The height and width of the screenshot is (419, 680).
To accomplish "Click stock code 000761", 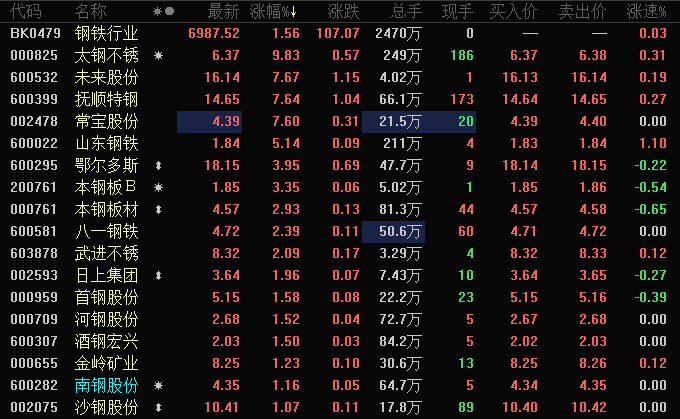I will (x=34, y=210).
